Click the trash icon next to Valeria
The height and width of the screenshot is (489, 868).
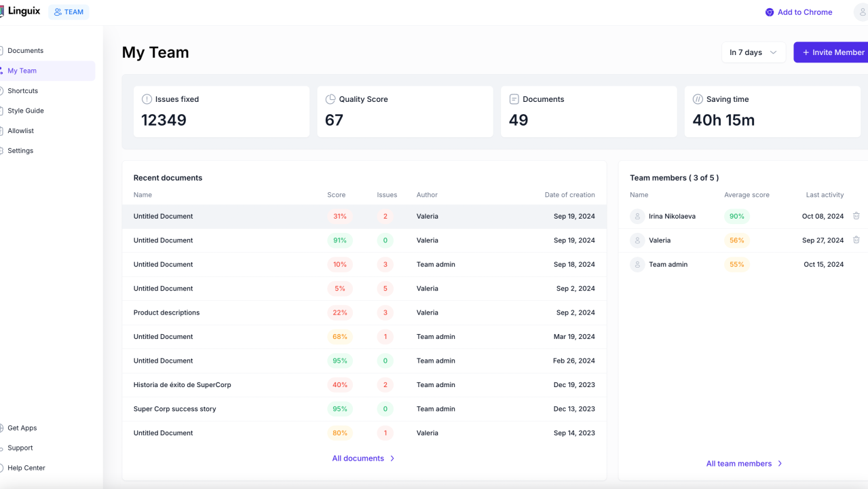tap(856, 240)
